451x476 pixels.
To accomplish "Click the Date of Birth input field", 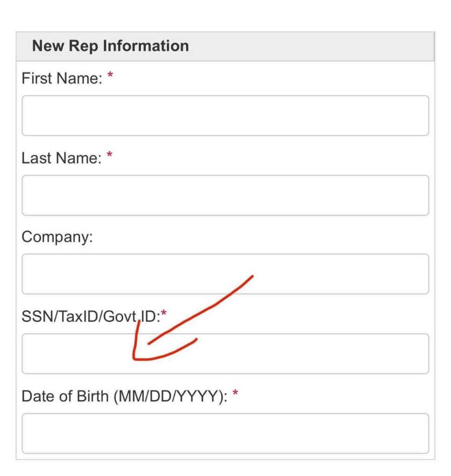I will (225, 434).
